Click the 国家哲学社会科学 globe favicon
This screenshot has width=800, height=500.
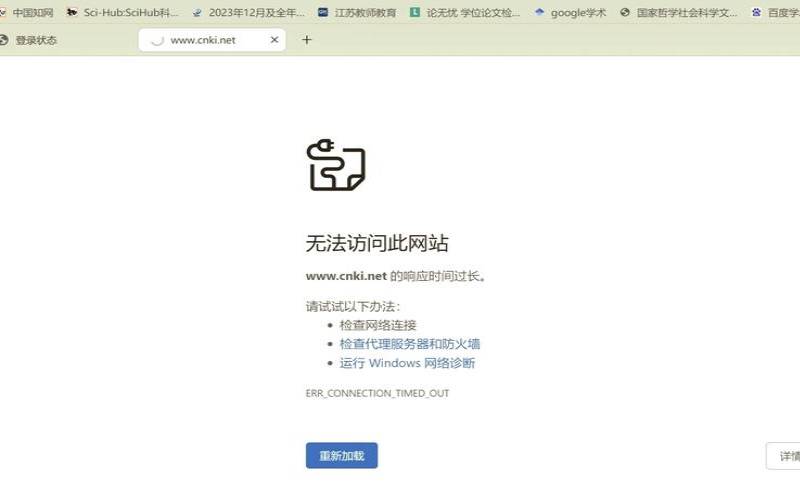pos(625,12)
